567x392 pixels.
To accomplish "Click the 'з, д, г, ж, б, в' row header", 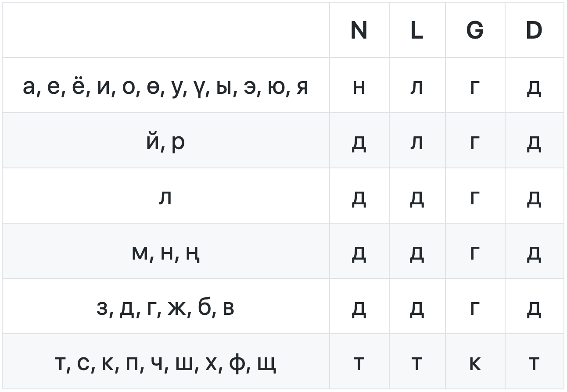I will [165, 307].
